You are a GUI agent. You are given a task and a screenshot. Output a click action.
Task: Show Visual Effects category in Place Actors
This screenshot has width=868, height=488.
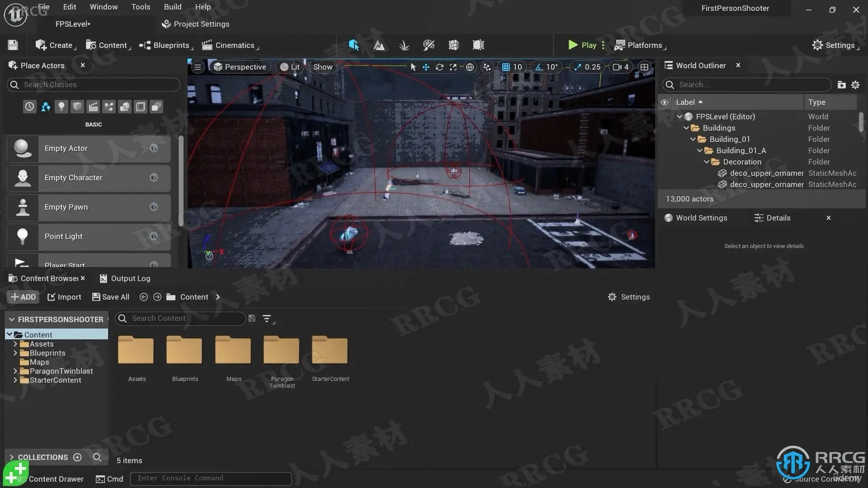(109, 107)
